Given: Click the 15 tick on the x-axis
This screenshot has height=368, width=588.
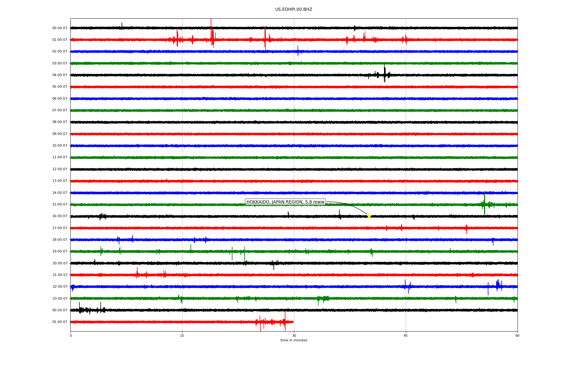Looking at the screenshot, I should [182, 335].
